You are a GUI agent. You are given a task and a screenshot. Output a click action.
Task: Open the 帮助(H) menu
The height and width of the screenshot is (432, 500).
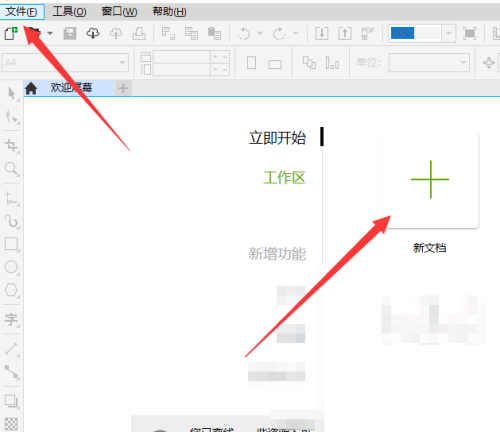169,12
